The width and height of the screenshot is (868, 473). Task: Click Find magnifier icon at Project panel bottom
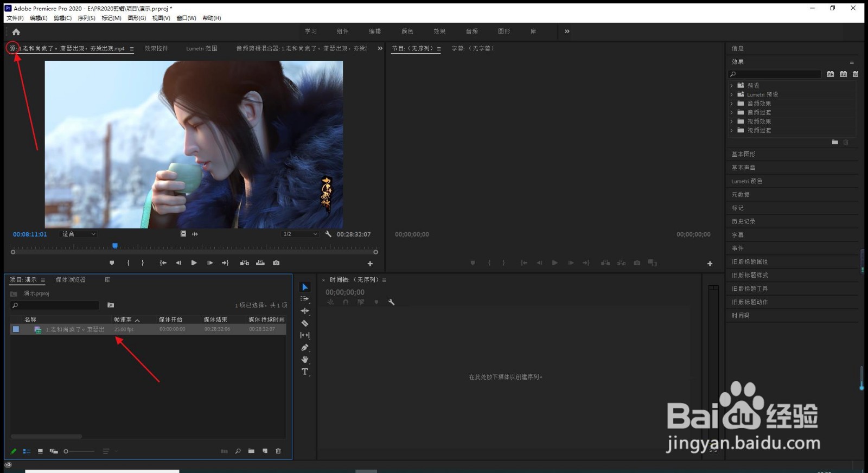pos(238,451)
